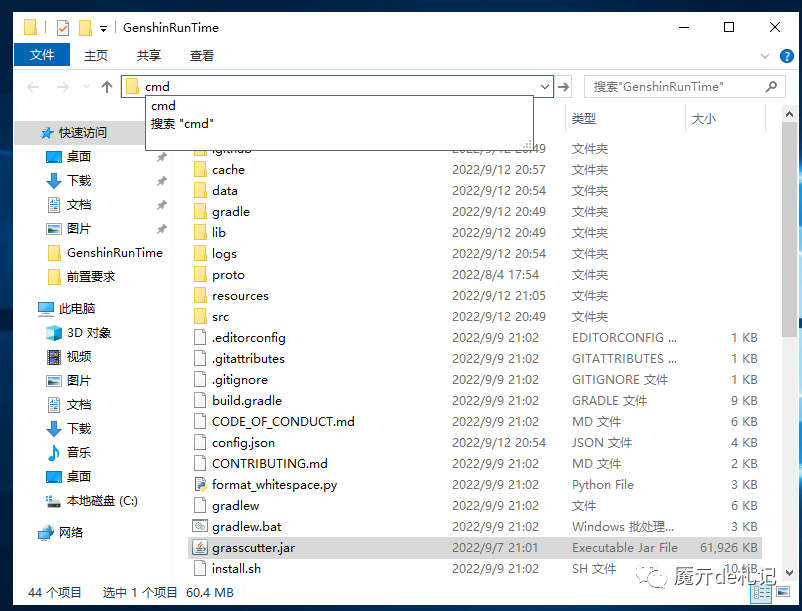Open the Customize Quick Access Toolbar dropdown
Viewport: 802px width, 611px height.
[x=103, y=29]
